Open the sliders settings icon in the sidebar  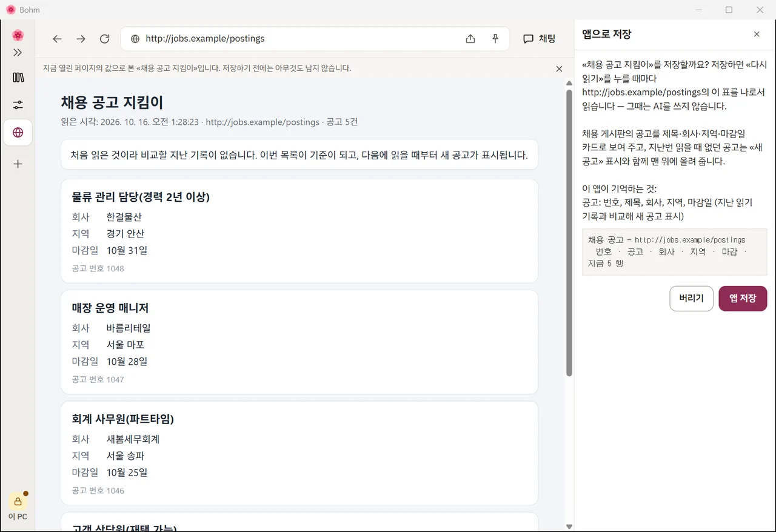(18, 105)
